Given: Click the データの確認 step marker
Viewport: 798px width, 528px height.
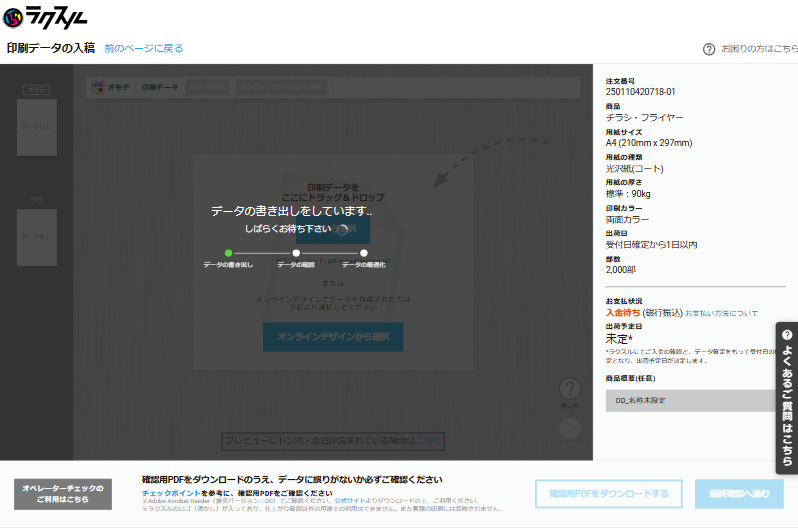Looking at the screenshot, I should click(x=296, y=253).
